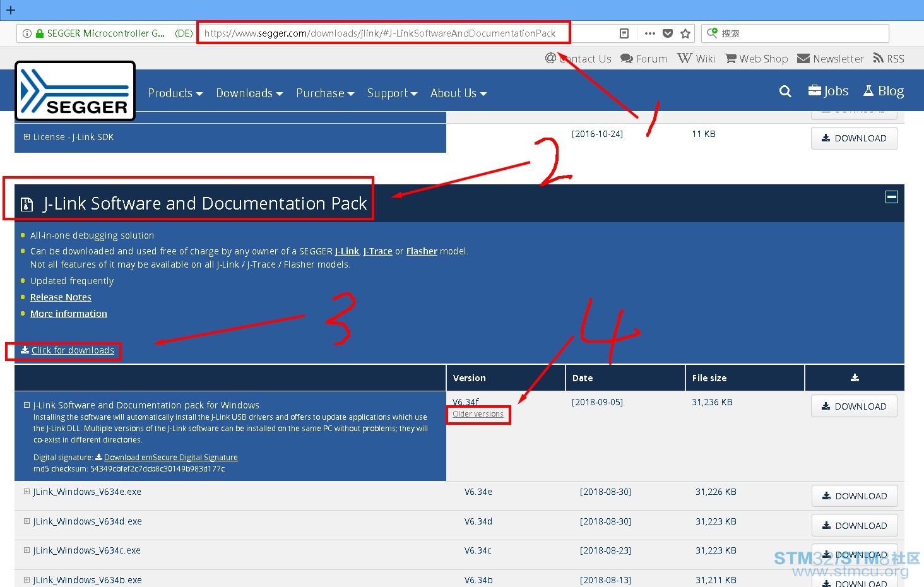The width and height of the screenshot is (924, 587).
Task: Show Older versions of the Windows pack
Action: click(478, 414)
